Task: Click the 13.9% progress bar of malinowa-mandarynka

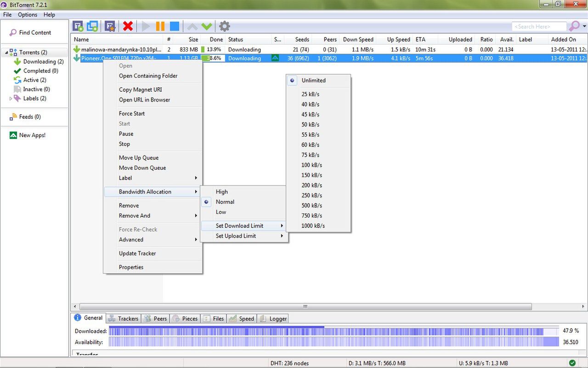Action: [213, 49]
